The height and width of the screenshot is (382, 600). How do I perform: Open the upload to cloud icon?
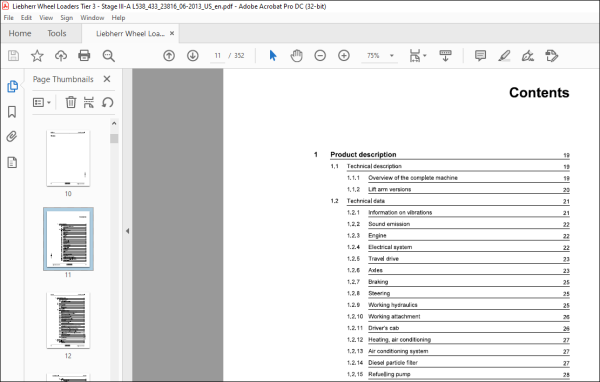61,56
